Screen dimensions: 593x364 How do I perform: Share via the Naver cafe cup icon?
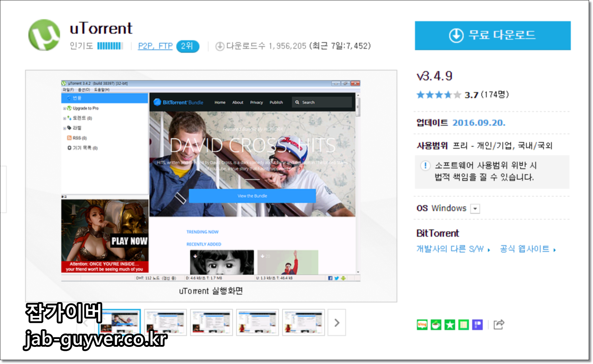[x=436, y=325]
